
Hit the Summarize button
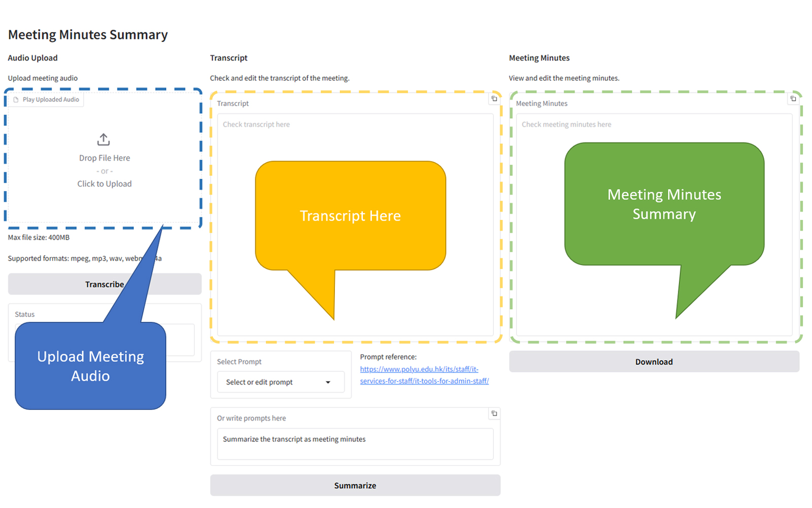pos(355,485)
